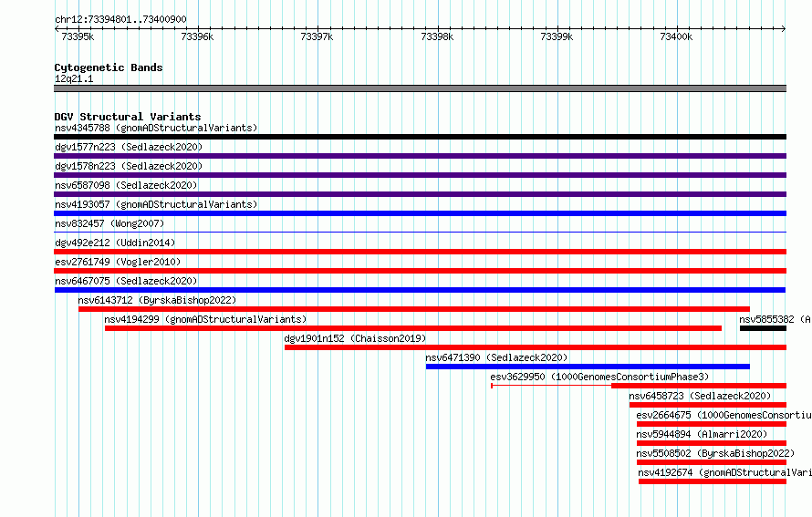The image size is (812, 517).
Task: Select the 12q21.1 band label
Action: tap(74, 78)
